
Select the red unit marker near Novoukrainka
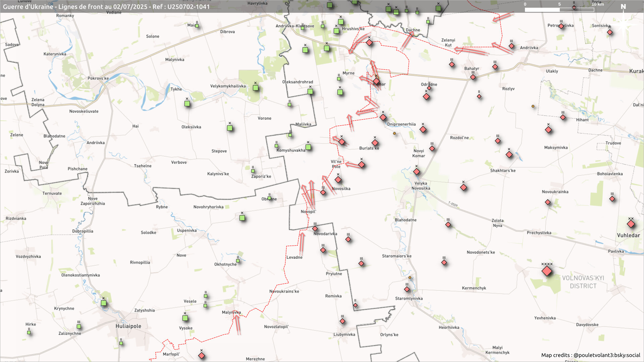[548, 202]
